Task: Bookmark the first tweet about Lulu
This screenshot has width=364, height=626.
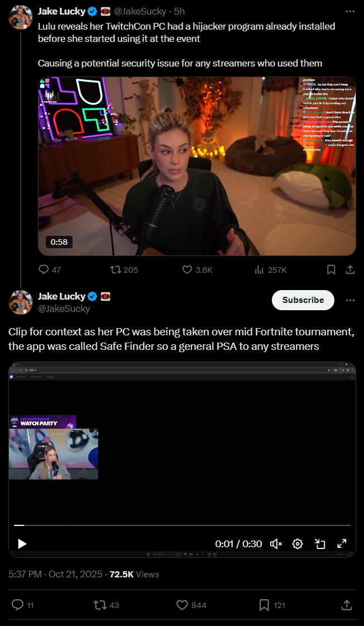Action: [x=331, y=270]
